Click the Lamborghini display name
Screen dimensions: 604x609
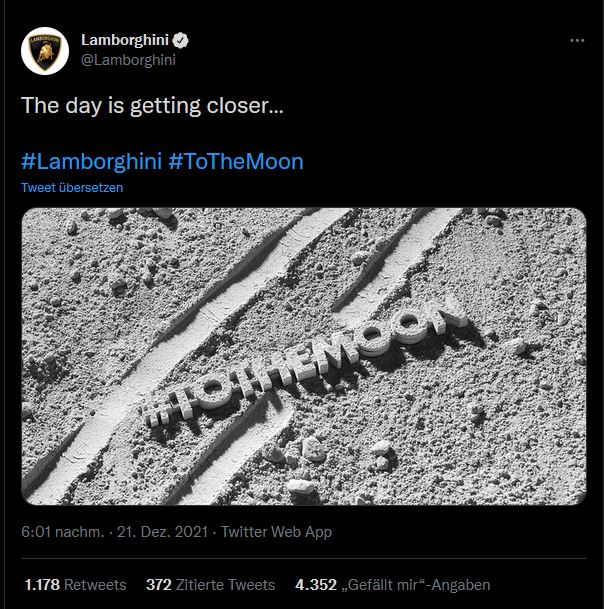pos(126,40)
